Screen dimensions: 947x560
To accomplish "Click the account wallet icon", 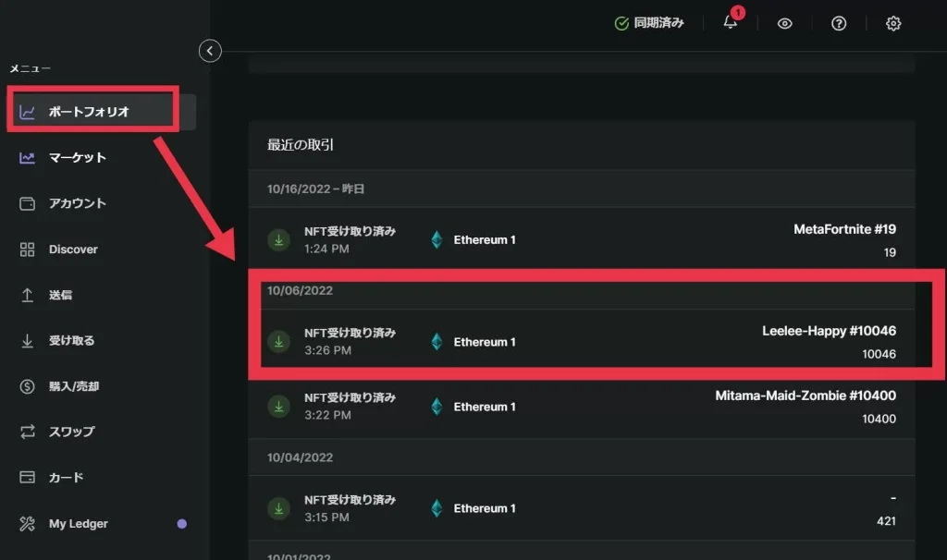I will (x=27, y=203).
